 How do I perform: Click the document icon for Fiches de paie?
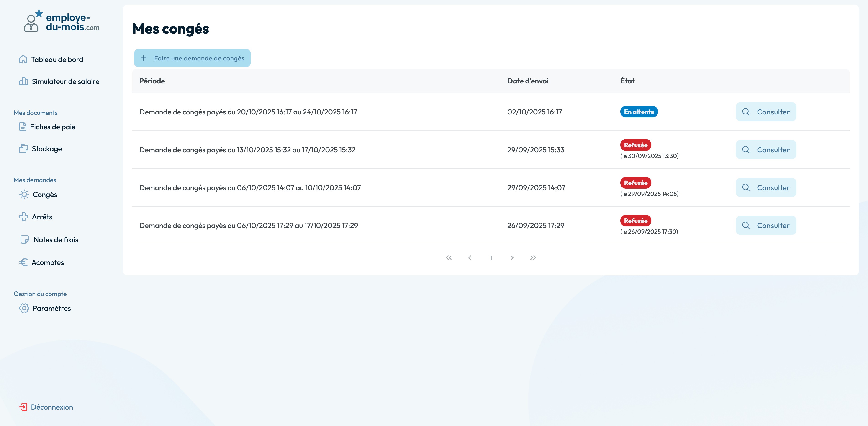point(23,127)
